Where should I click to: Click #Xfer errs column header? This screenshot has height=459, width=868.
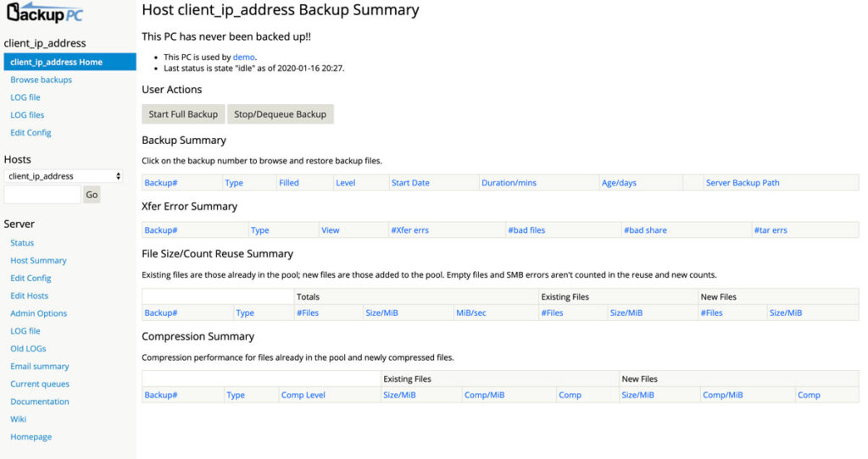click(409, 230)
